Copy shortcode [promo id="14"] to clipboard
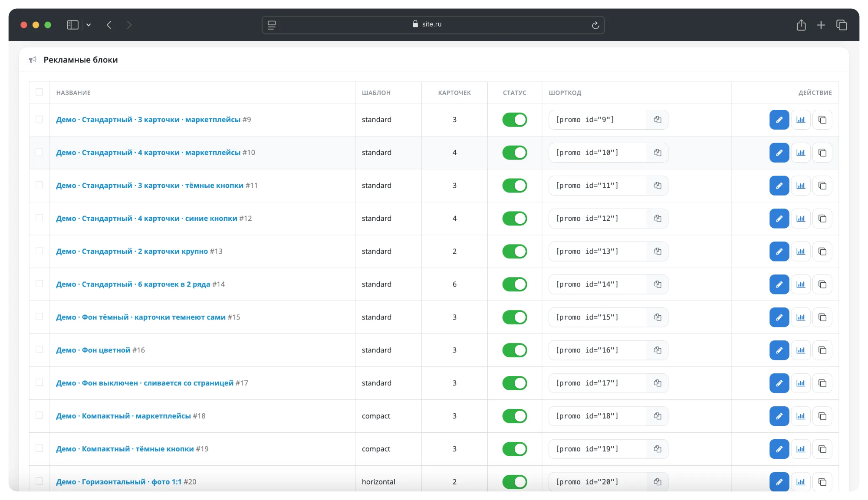This screenshot has width=868, height=500. coord(658,284)
